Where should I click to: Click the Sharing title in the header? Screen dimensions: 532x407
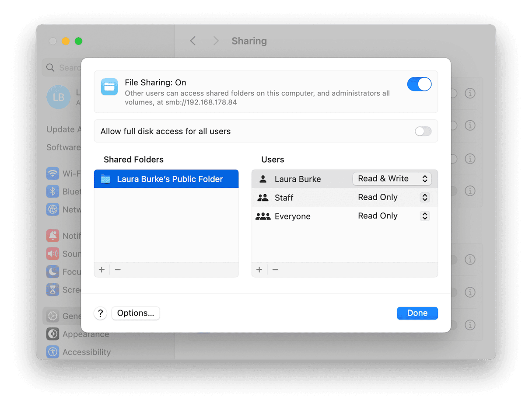tap(249, 41)
